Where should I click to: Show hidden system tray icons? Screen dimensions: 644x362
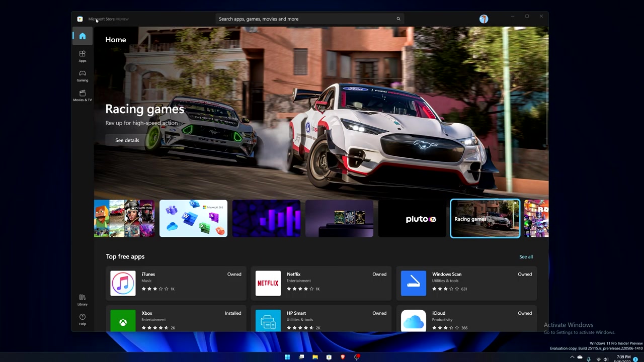click(x=572, y=357)
